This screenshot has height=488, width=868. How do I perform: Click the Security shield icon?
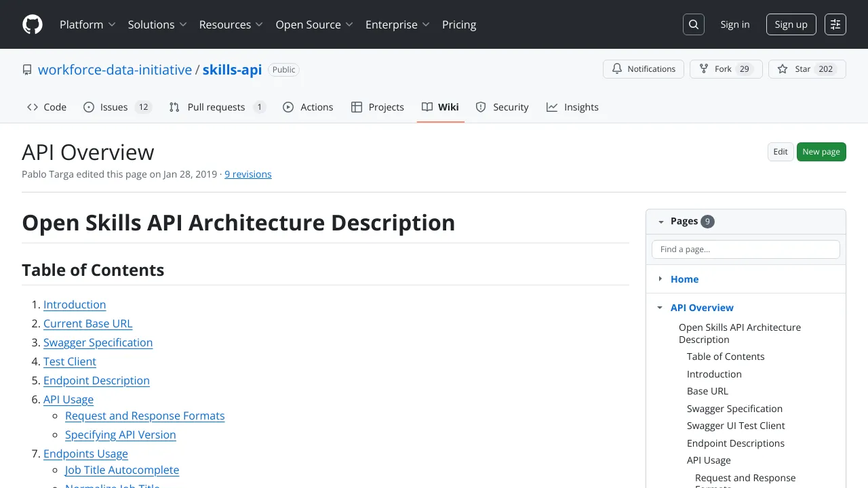tap(481, 107)
